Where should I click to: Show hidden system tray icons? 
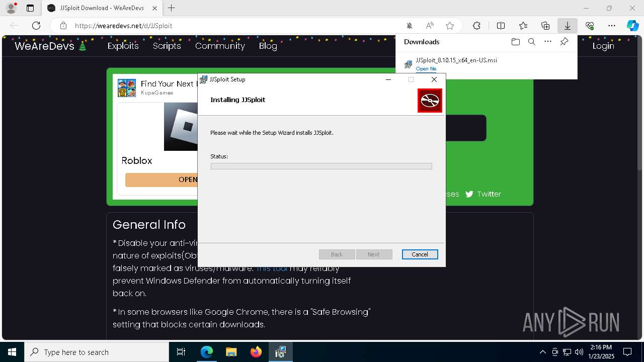coord(542,352)
